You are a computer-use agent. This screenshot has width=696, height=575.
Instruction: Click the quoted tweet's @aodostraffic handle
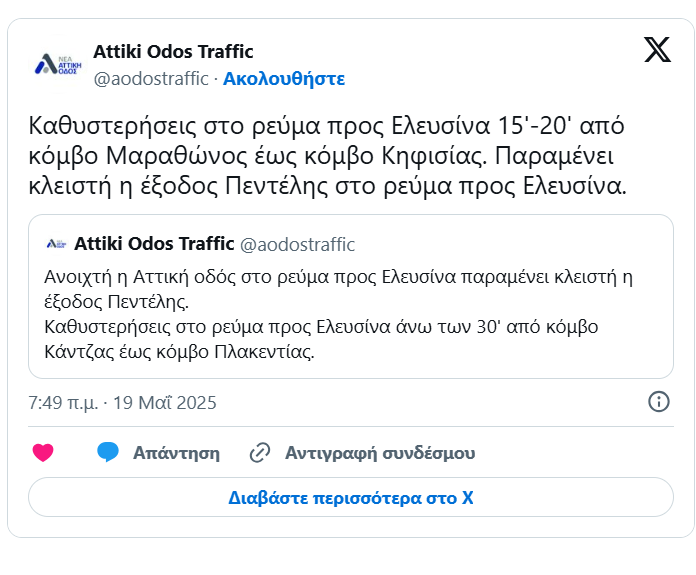[x=297, y=244]
